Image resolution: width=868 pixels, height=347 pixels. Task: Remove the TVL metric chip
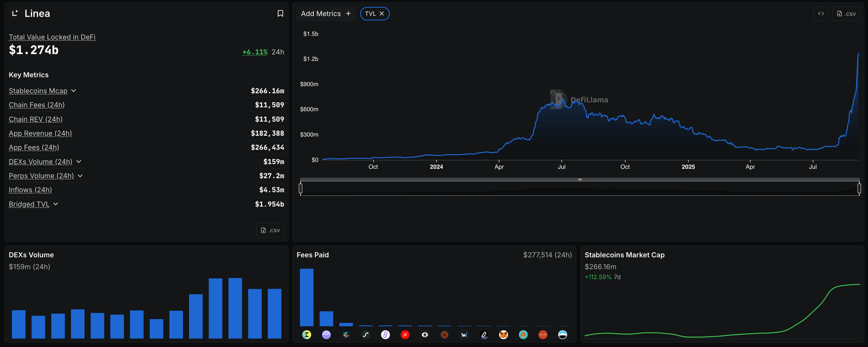[382, 13]
